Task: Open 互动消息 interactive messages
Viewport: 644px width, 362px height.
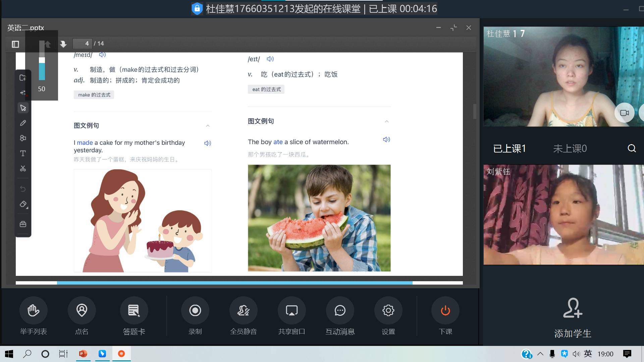Action: click(x=340, y=316)
